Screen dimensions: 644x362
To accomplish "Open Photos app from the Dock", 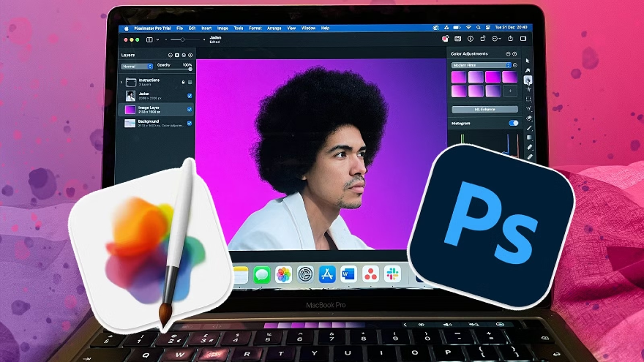I will (283, 274).
